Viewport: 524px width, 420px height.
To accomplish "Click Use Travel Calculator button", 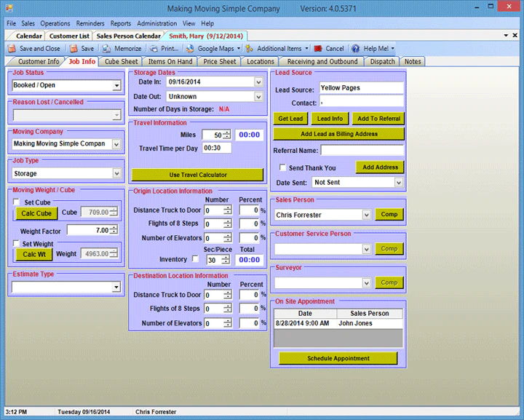I will point(198,175).
